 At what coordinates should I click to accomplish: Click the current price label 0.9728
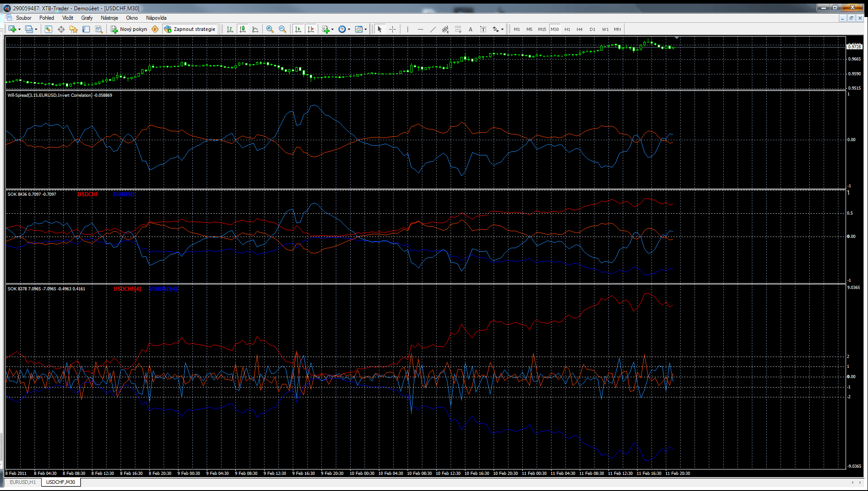tap(854, 47)
